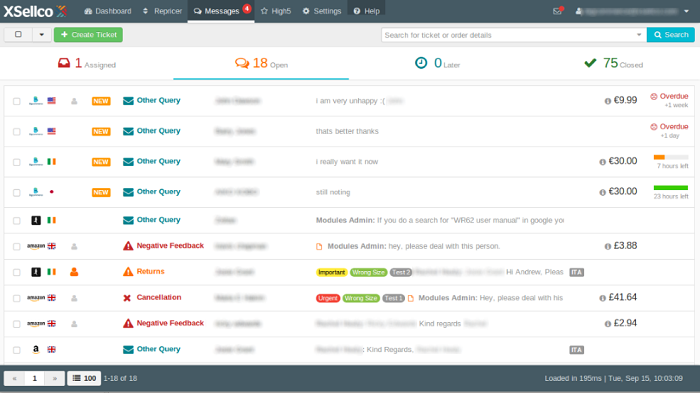Click the Amazon 'a' logo on last Other Query row

click(36, 349)
